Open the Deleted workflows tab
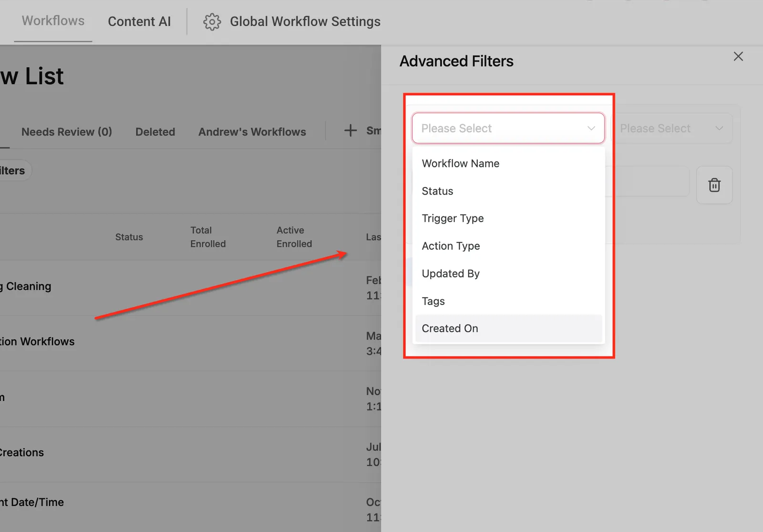Screen dimensions: 763x532 pyautogui.click(x=155, y=132)
